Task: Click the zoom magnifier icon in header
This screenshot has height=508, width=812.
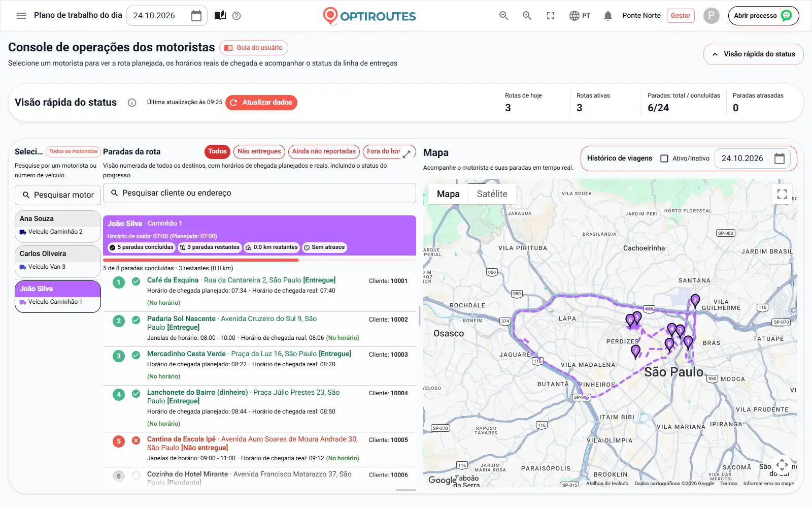Action: point(527,16)
